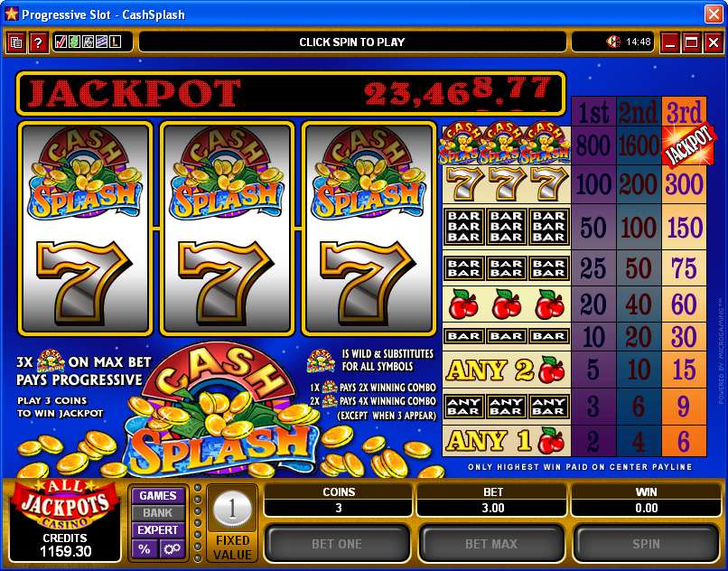
Task: Toggle the red checkmark status icon
Action: (x=61, y=42)
